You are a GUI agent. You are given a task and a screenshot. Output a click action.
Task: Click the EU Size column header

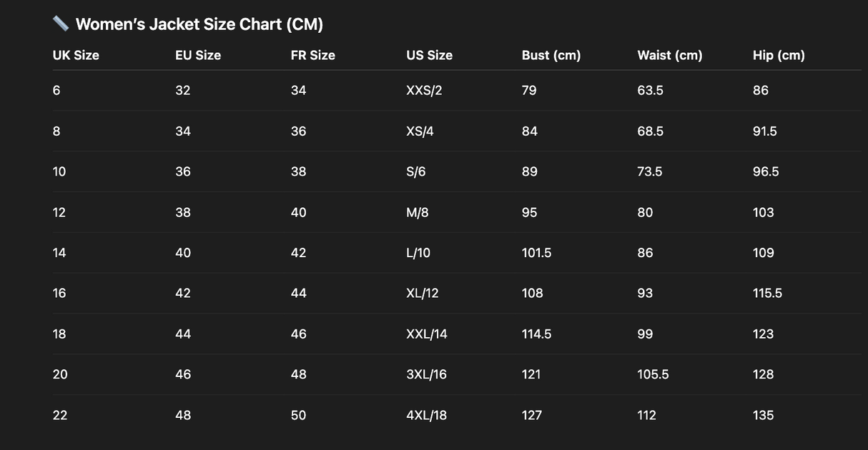198,55
